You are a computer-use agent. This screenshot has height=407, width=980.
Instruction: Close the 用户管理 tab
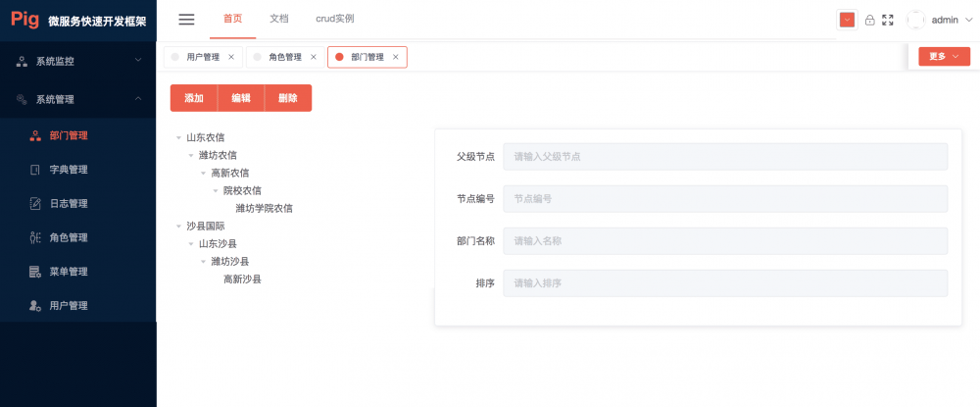point(231,57)
